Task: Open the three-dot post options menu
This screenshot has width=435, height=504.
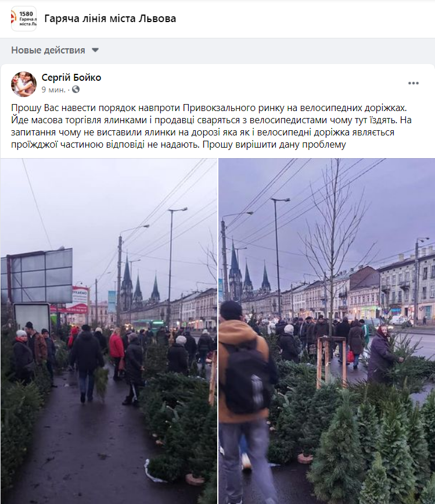Action: [413, 83]
